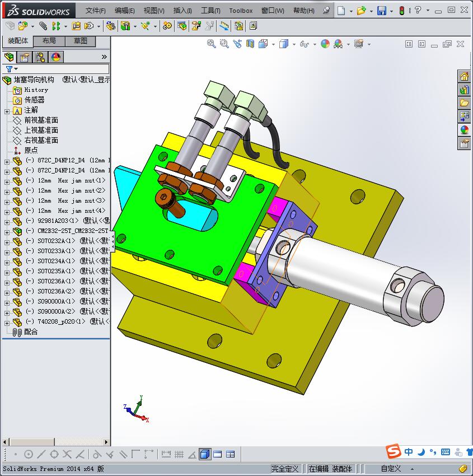Open the View Orientation dropdown arrow
This screenshot has width=473, height=476.
point(273,44)
